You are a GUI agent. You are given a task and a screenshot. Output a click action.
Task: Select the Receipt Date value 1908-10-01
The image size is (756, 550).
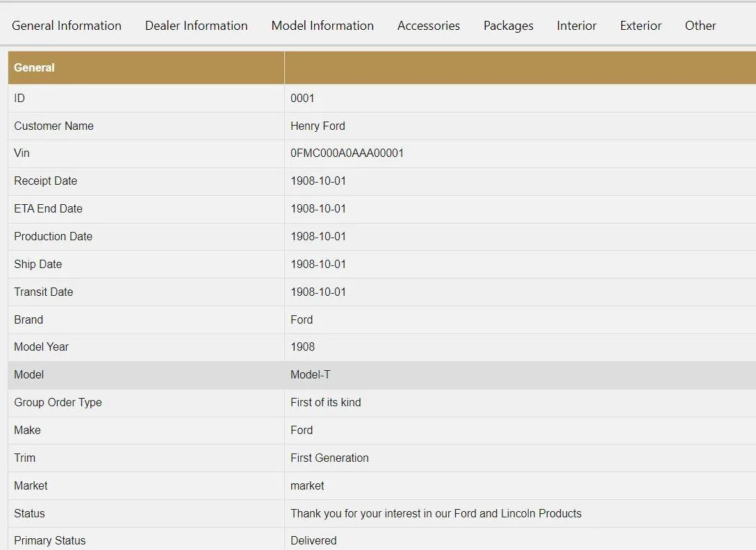pyautogui.click(x=318, y=181)
